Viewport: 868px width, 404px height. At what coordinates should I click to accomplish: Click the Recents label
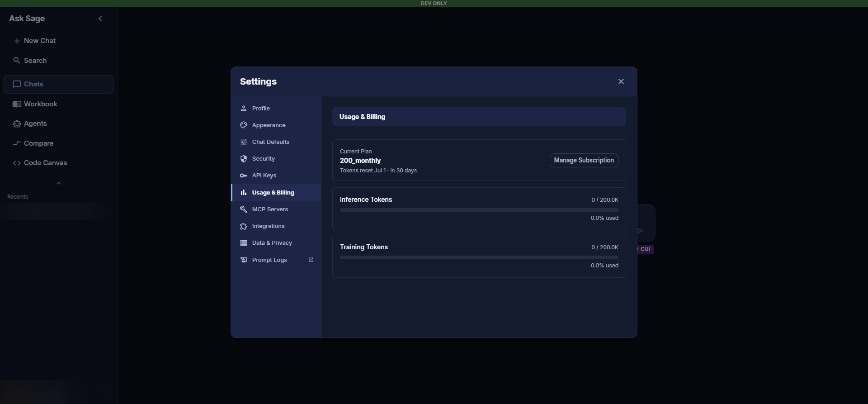tap(18, 197)
